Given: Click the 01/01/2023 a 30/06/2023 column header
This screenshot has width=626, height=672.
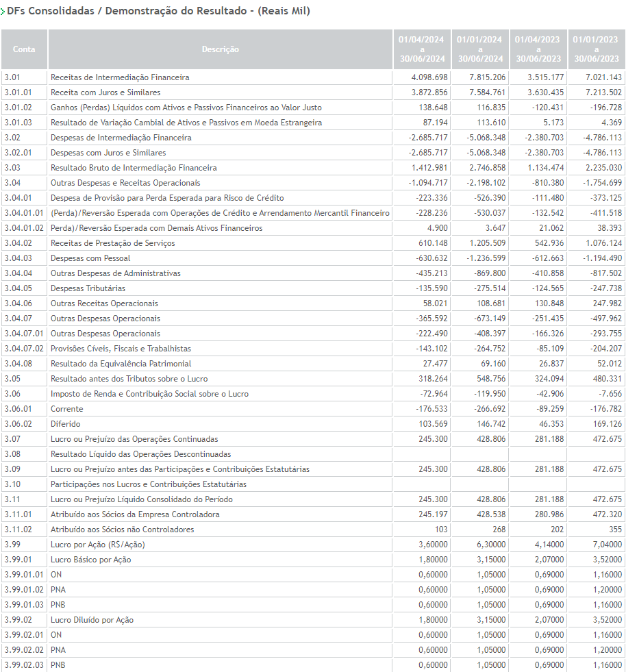Looking at the screenshot, I should point(597,49).
